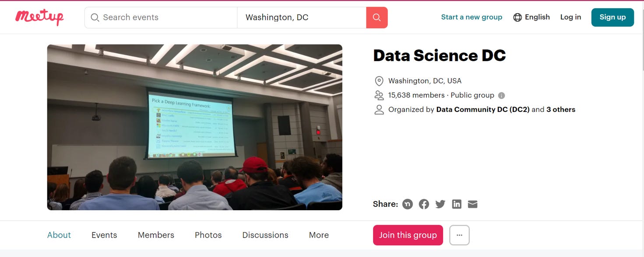Switch to the Events tab

[104, 235]
